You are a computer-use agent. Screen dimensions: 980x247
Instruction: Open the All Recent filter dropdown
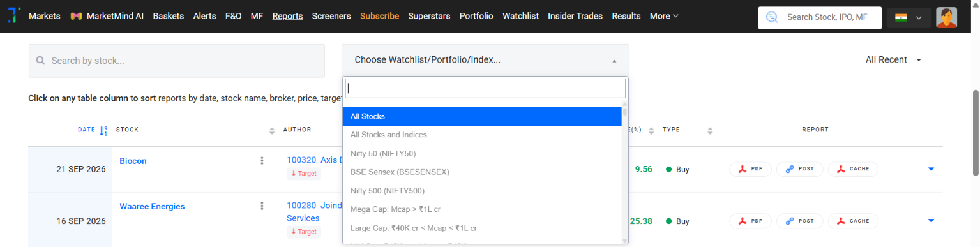(x=893, y=59)
